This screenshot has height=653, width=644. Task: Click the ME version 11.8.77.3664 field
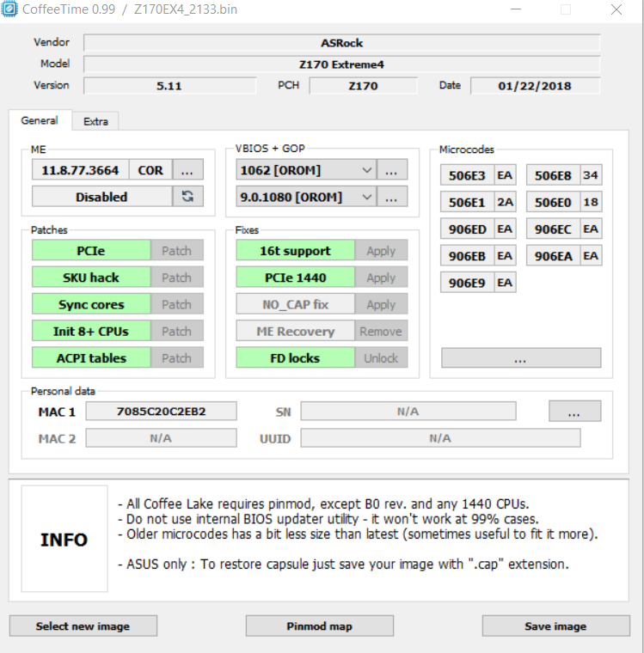[x=81, y=170]
